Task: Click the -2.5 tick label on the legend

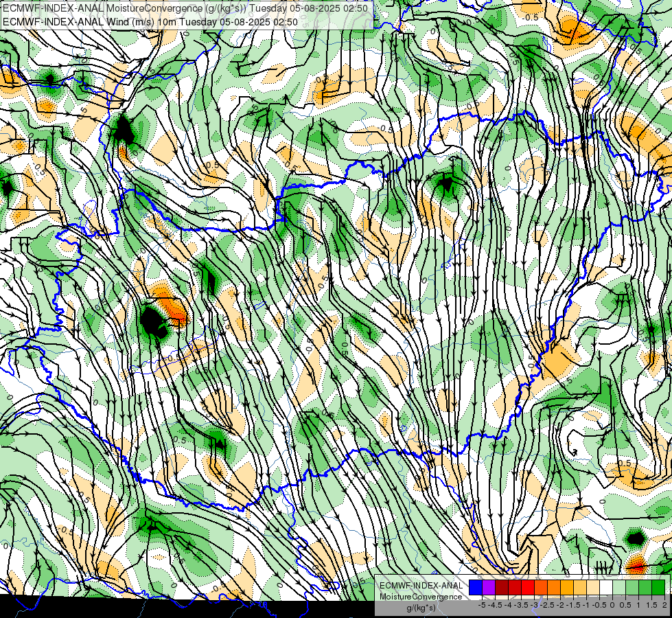Action: tap(547, 605)
